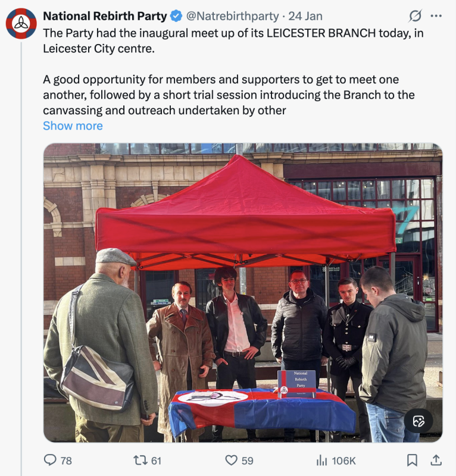Viewport: 456px width, 476px height.
Task: Click the image edit icon on photo
Action: tap(418, 421)
